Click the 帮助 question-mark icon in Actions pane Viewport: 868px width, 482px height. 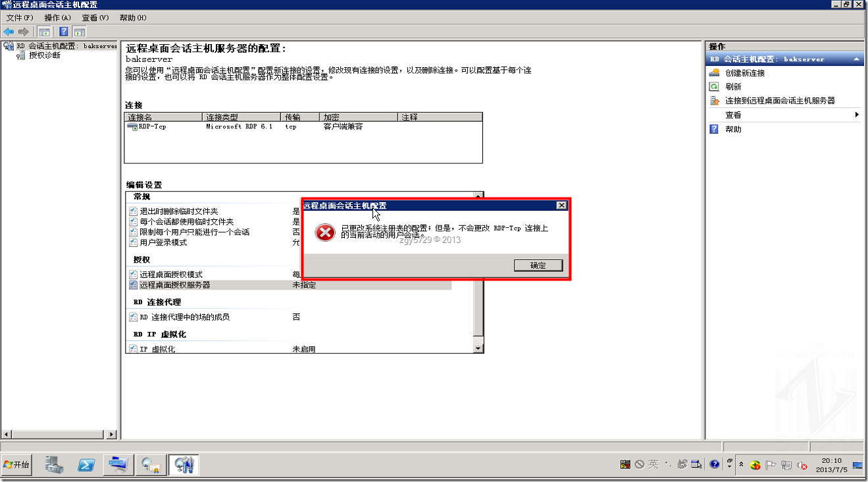(x=714, y=129)
